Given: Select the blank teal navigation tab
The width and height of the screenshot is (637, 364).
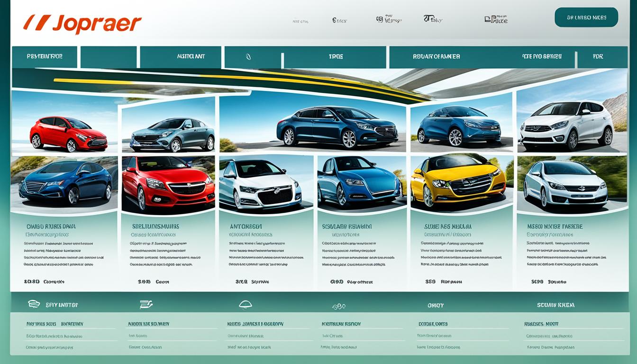Looking at the screenshot, I should click(109, 57).
